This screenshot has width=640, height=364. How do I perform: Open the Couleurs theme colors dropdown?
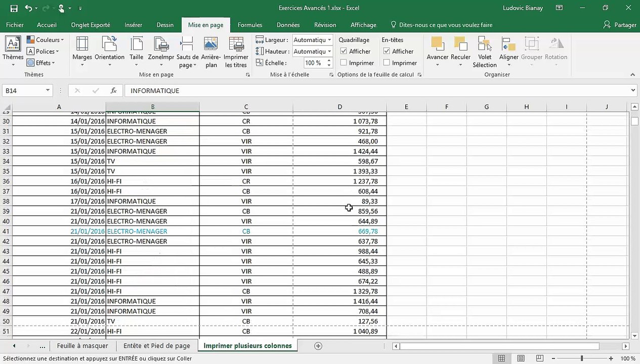point(45,40)
